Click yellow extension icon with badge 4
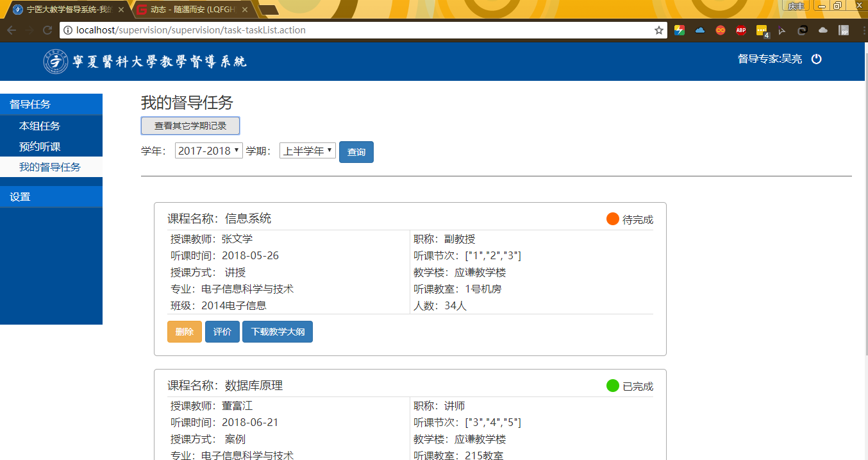Screen dimensions: 868x460 point(762,30)
